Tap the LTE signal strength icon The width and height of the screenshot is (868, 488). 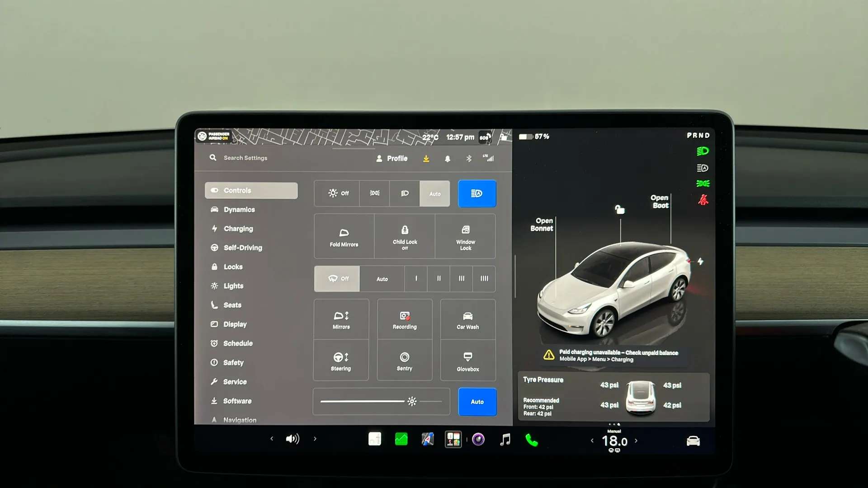488,158
